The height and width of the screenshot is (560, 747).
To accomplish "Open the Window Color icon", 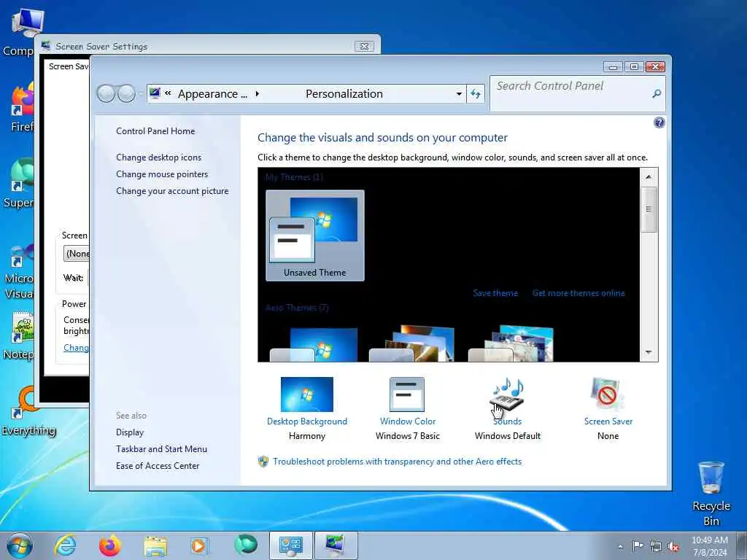I will click(407, 394).
